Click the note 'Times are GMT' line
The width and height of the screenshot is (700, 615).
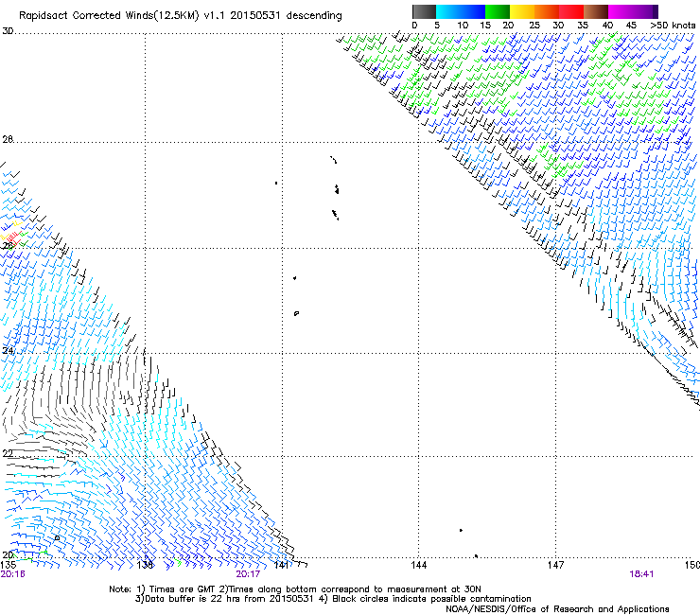[295, 589]
